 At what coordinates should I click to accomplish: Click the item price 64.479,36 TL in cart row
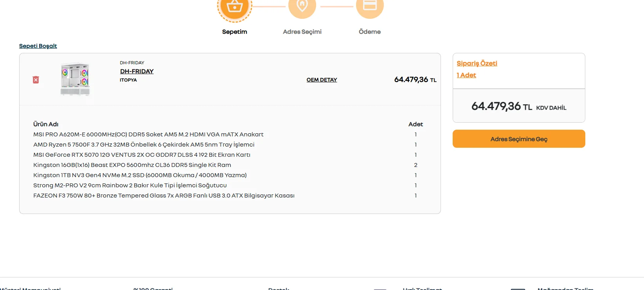415,80
